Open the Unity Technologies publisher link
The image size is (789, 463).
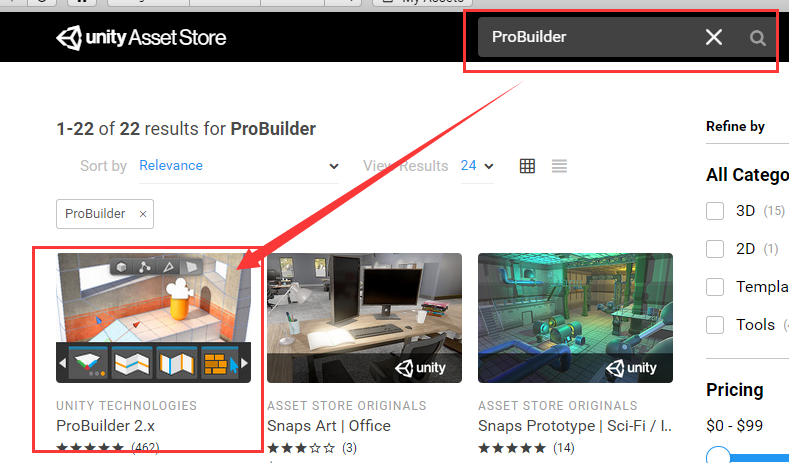coord(126,406)
